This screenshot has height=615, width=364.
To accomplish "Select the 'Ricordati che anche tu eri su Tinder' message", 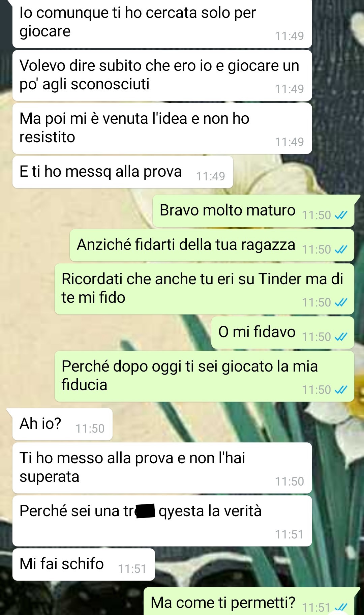I will (x=204, y=289).
